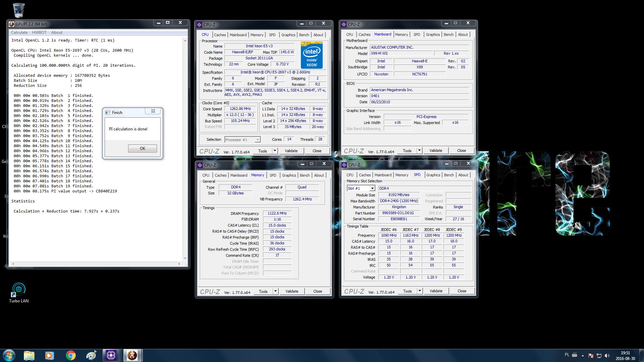
Task: Click OK in the Finish dialog
Action: pyautogui.click(x=142, y=148)
